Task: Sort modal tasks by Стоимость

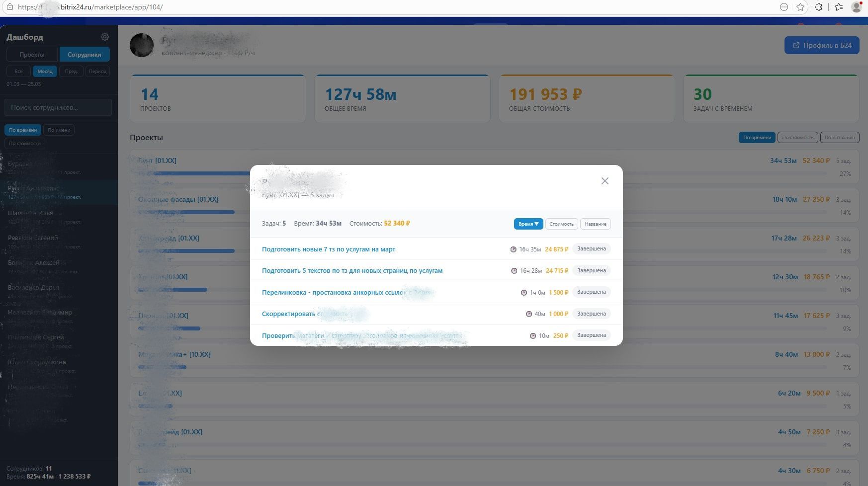Action: pyautogui.click(x=561, y=224)
